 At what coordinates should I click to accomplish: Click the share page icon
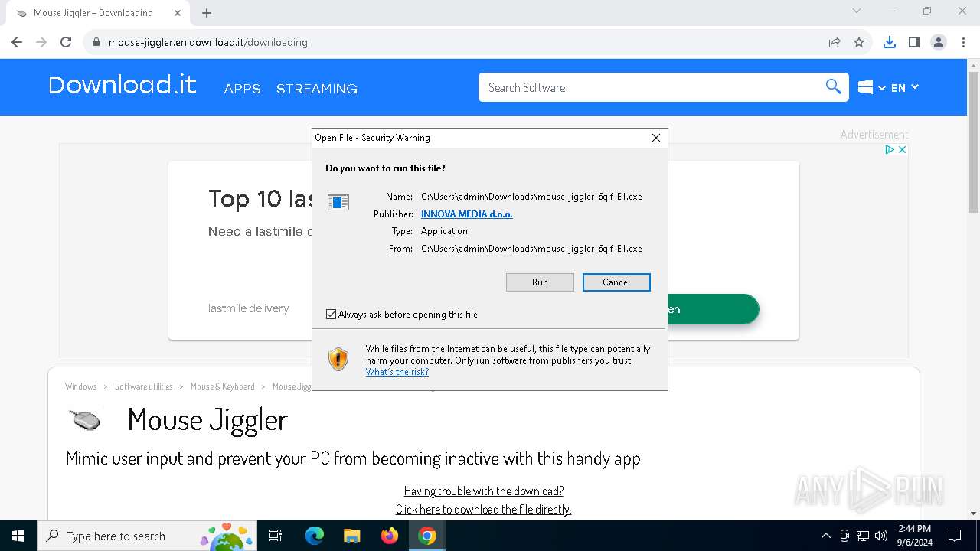coord(835,42)
